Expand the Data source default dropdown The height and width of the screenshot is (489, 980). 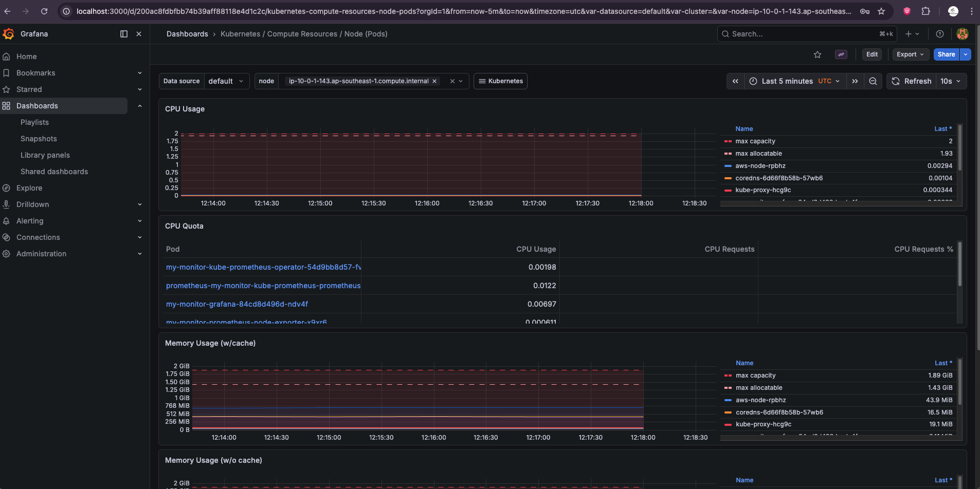[226, 81]
